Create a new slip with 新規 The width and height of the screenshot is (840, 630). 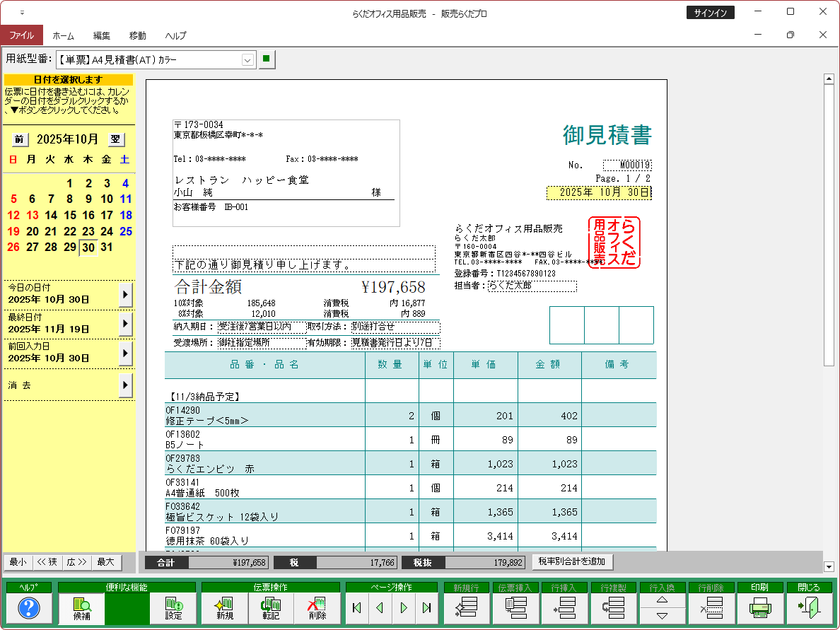tap(225, 608)
